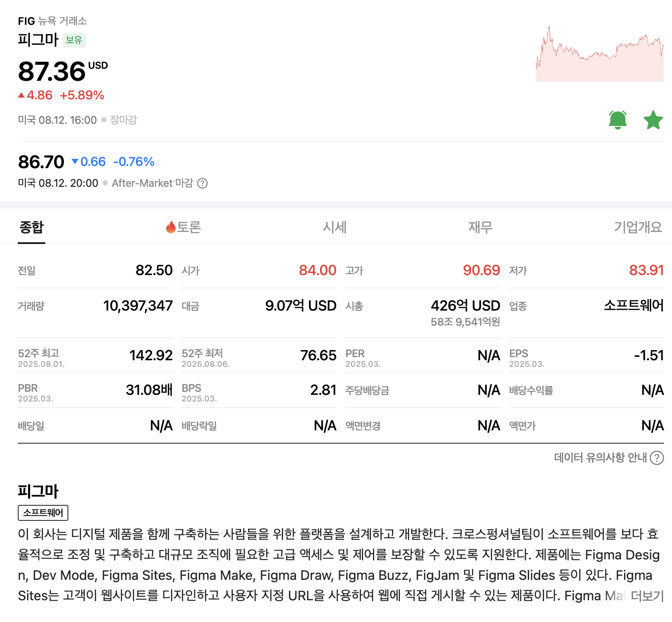
Task: Click the 4.86 price change amount
Action: (x=40, y=95)
